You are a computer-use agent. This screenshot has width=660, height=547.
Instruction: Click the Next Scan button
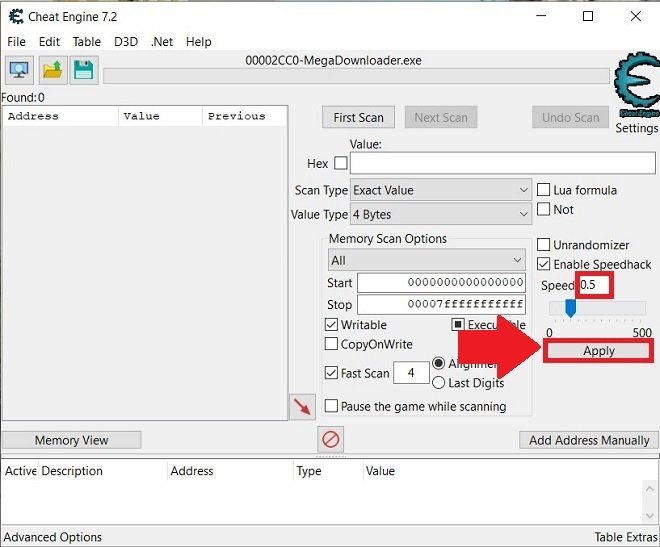(441, 117)
